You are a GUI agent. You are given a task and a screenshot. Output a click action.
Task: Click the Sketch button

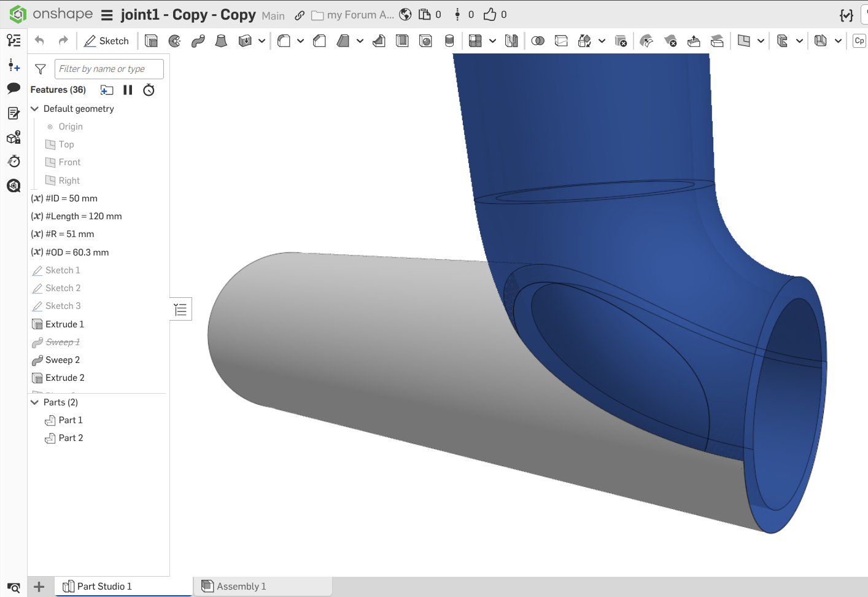point(107,41)
